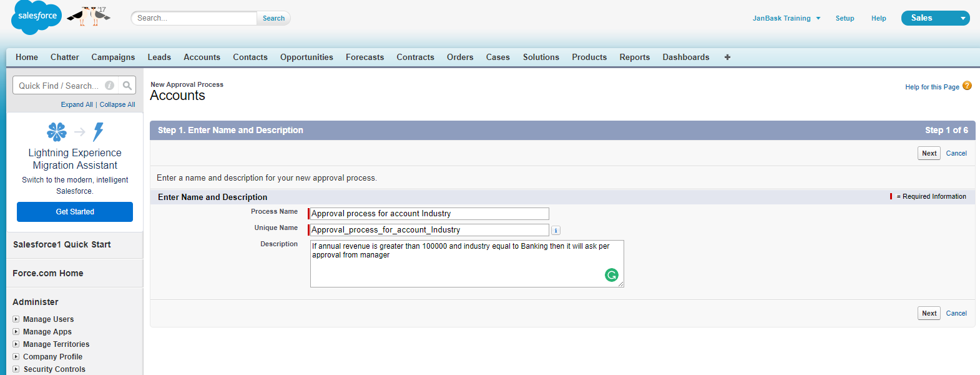Open the Dashboards tab

(x=685, y=57)
